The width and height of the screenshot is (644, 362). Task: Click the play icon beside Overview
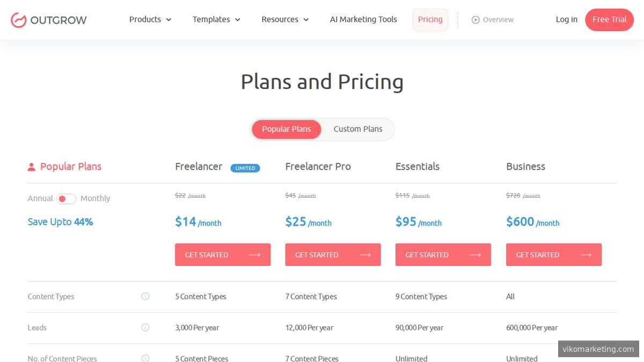click(x=475, y=19)
